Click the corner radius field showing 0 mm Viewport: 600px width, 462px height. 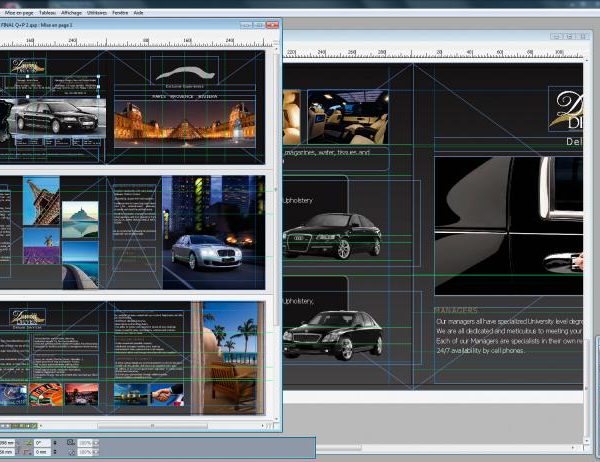(x=42, y=452)
